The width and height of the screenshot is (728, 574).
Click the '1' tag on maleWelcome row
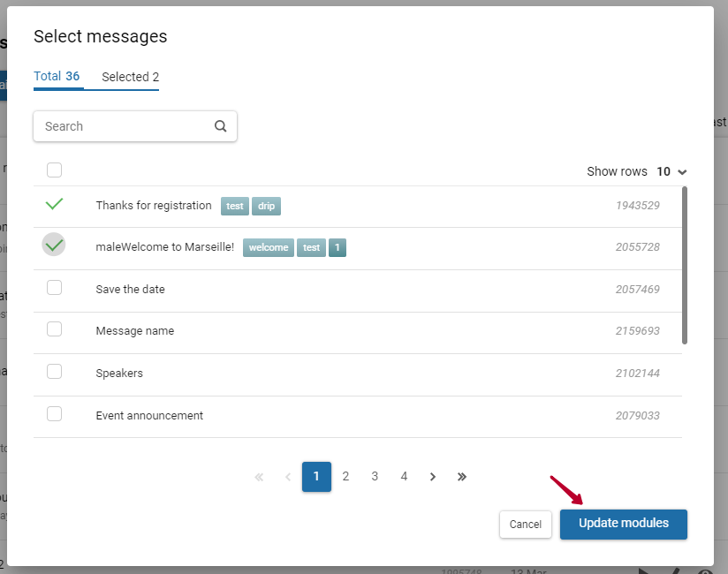tap(337, 247)
